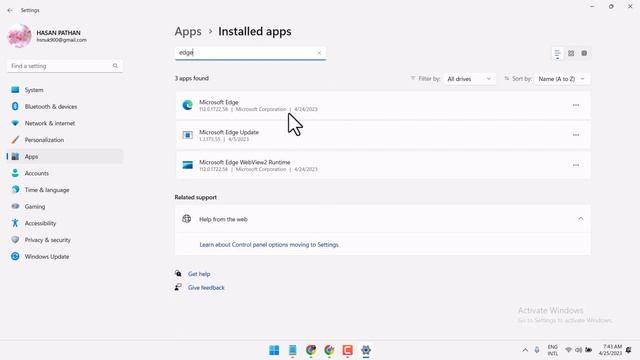
Task: Collapse the Help from the web section
Action: (x=580, y=219)
